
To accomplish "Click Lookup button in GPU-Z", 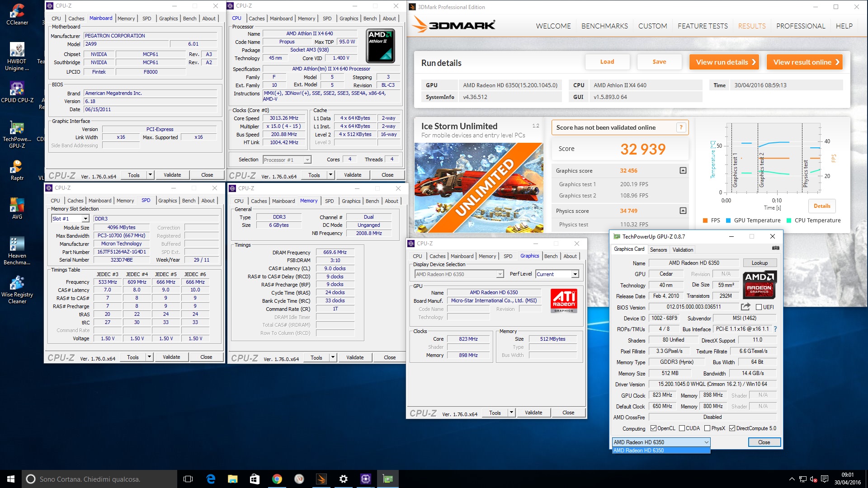I will tap(759, 263).
